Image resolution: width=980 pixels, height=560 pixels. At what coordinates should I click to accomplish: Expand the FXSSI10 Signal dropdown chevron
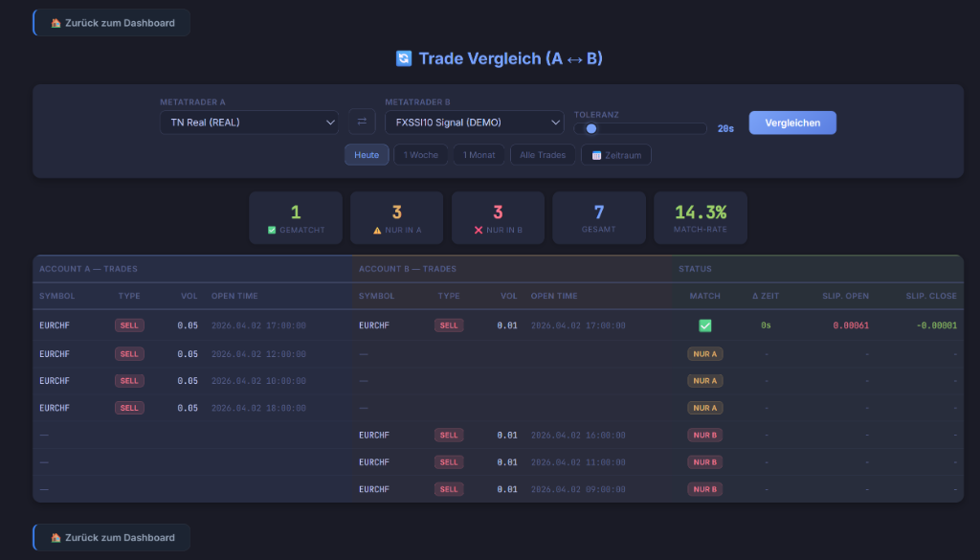tap(555, 123)
